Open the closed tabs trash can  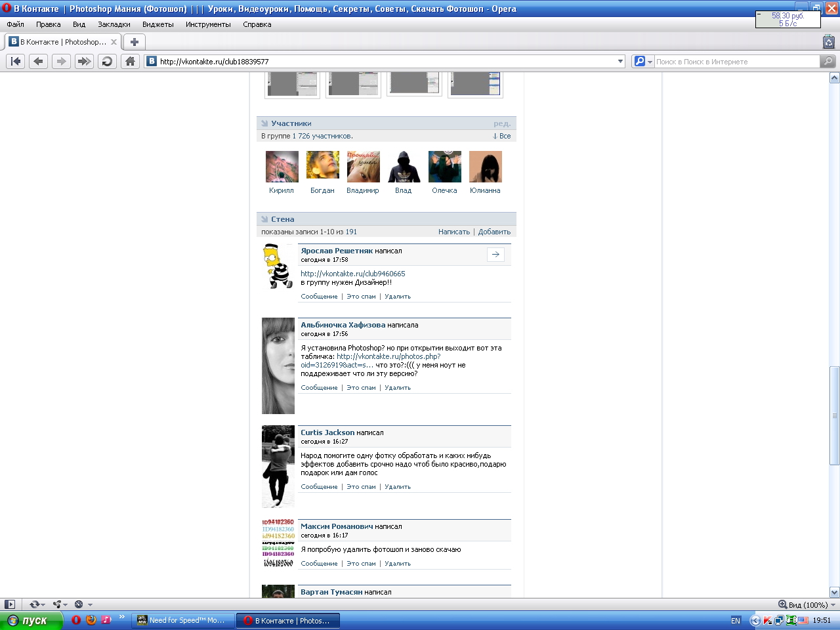point(829,42)
